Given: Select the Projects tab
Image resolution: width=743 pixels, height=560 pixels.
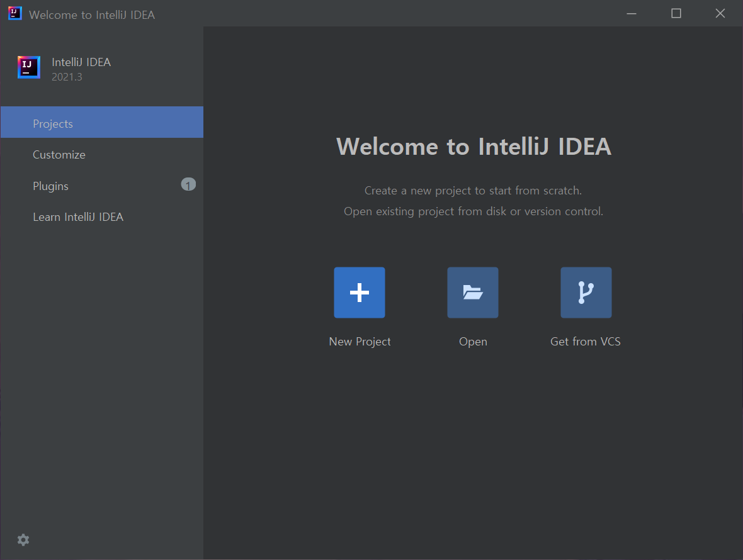Looking at the screenshot, I should pos(102,122).
